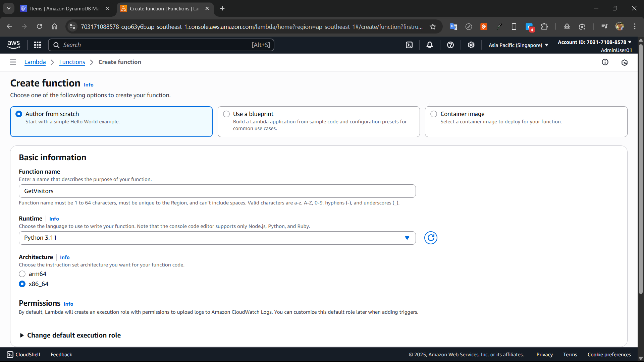Switch to the DynamoDB Items tab

(x=65, y=8)
